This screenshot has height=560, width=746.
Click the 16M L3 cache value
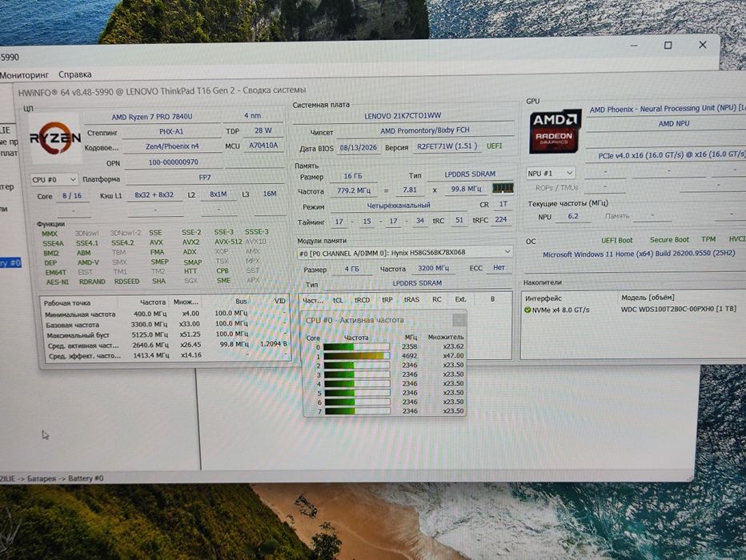point(269,194)
